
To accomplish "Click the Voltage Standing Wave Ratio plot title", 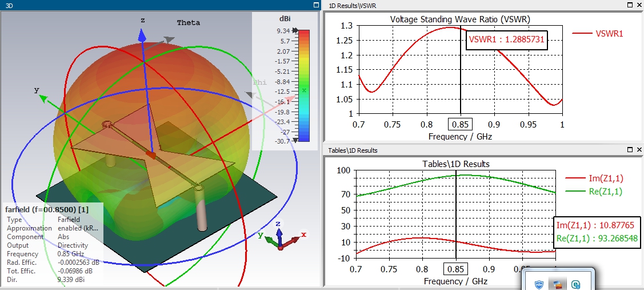I will click(460, 19).
